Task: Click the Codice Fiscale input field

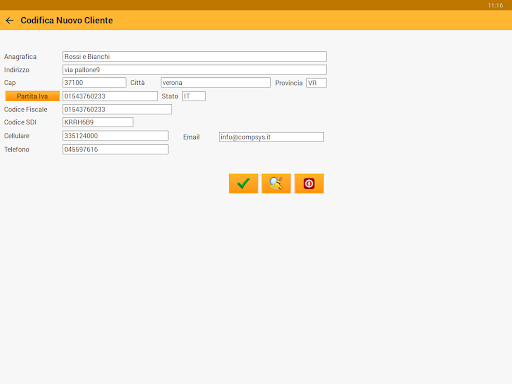Action: [117, 109]
